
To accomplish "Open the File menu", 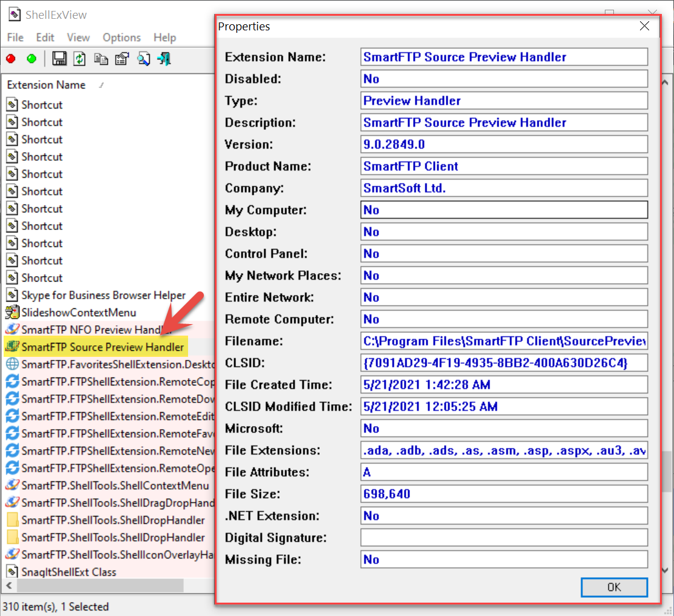I will click(15, 38).
